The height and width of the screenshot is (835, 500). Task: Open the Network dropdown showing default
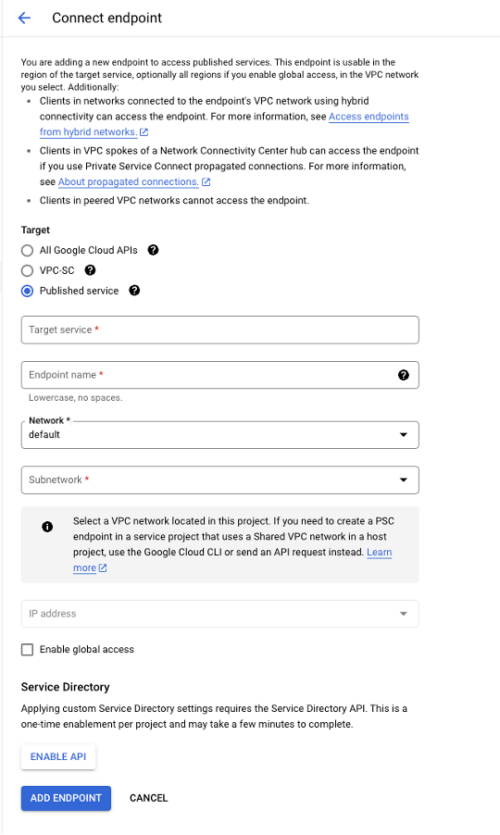tap(220, 435)
